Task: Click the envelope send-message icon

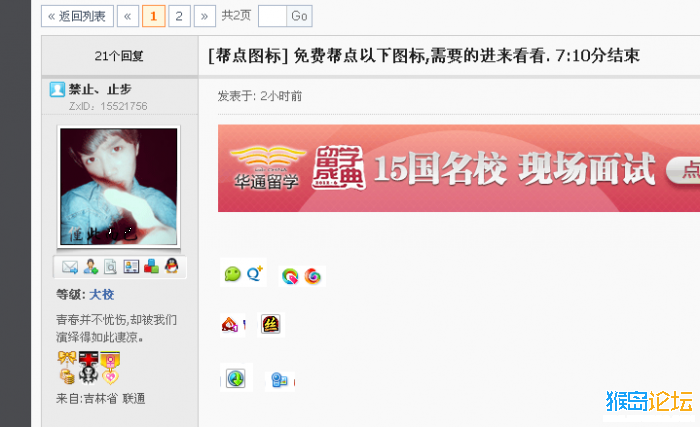Action: 70,267
